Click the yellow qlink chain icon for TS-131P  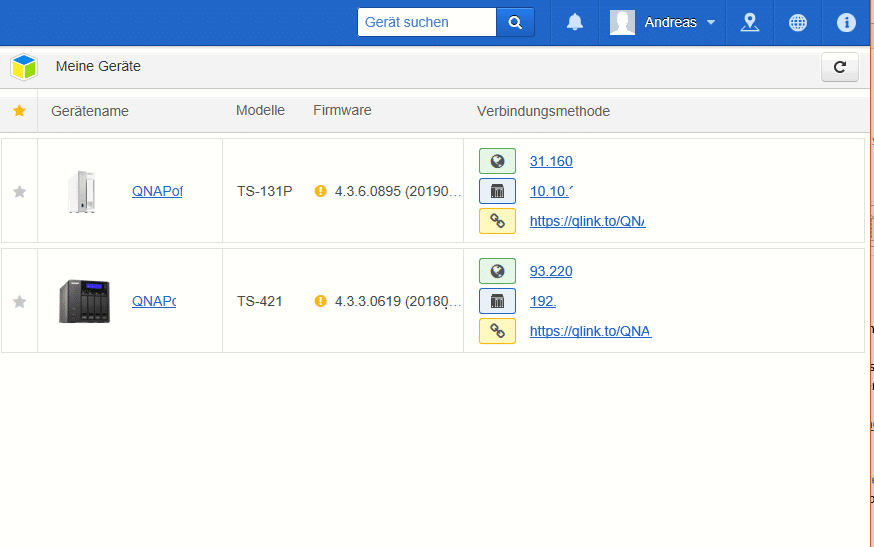[x=497, y=221]
